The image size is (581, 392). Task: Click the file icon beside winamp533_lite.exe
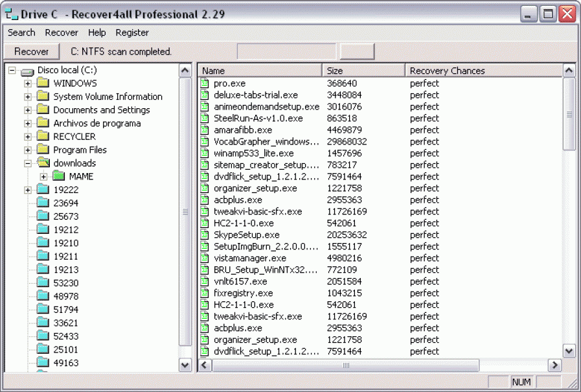pyautogui.click(x=205, y=154)
